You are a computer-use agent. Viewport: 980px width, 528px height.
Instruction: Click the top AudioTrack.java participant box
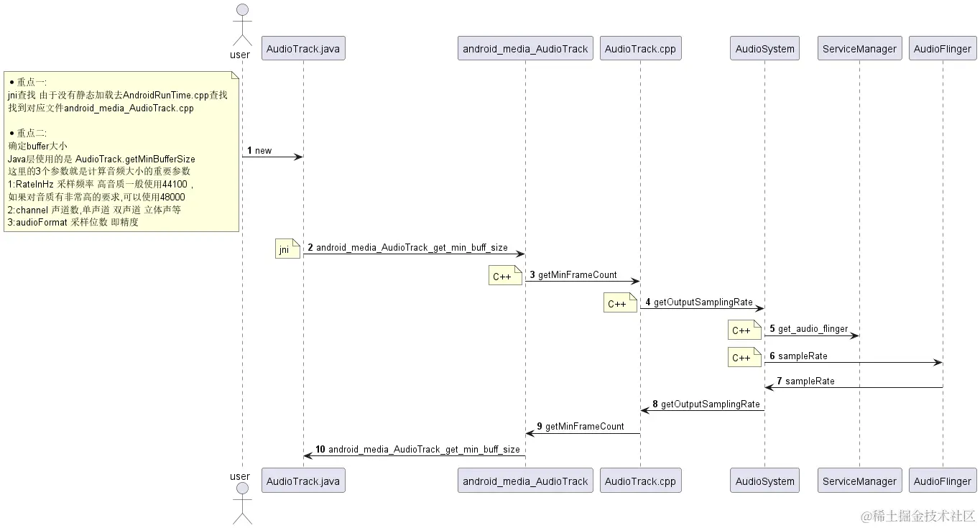click(303, 49)
